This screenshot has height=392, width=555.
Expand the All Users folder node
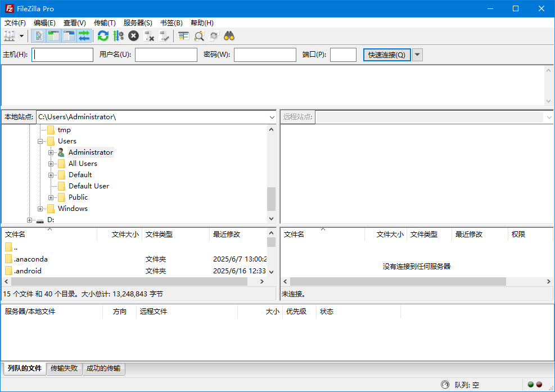51,164
